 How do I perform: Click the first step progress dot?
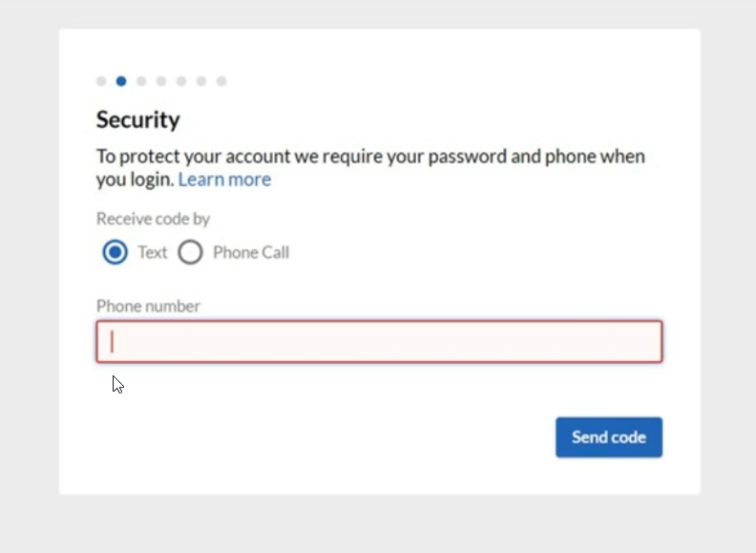click(101, 81)
